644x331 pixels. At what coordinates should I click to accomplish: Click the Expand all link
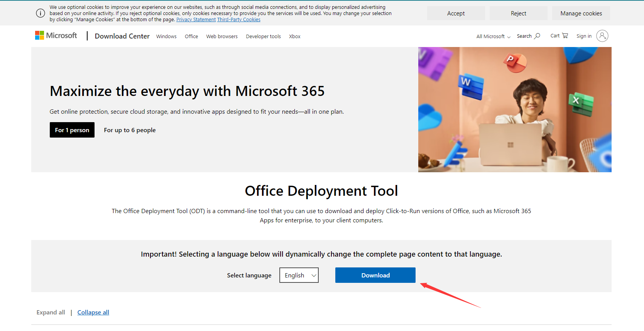[51, 312]
